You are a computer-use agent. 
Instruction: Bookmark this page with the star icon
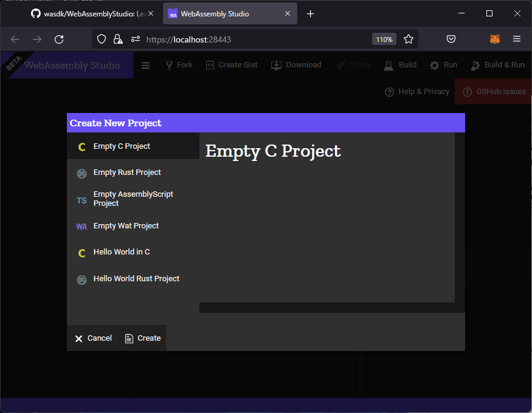click(409, 39)
